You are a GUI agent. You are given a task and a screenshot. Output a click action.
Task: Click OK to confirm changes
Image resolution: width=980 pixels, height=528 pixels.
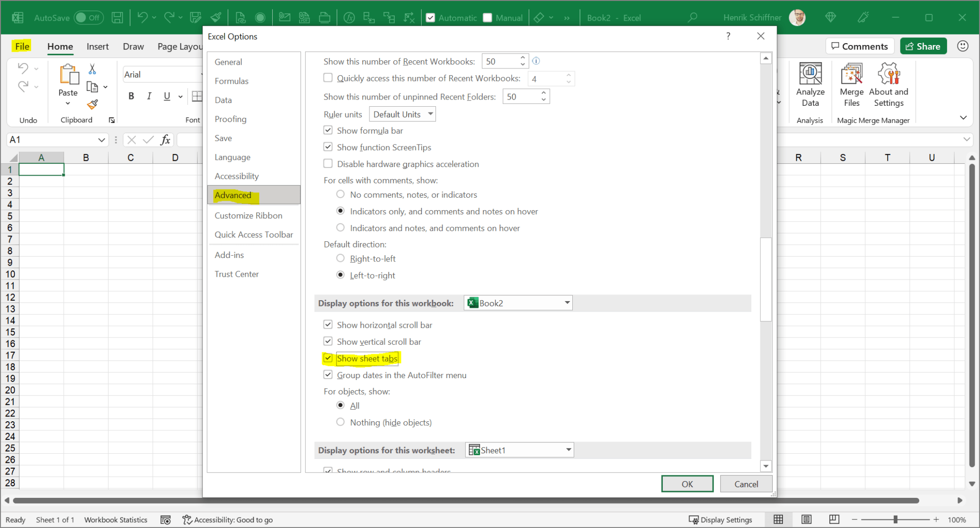coord(687,484)
